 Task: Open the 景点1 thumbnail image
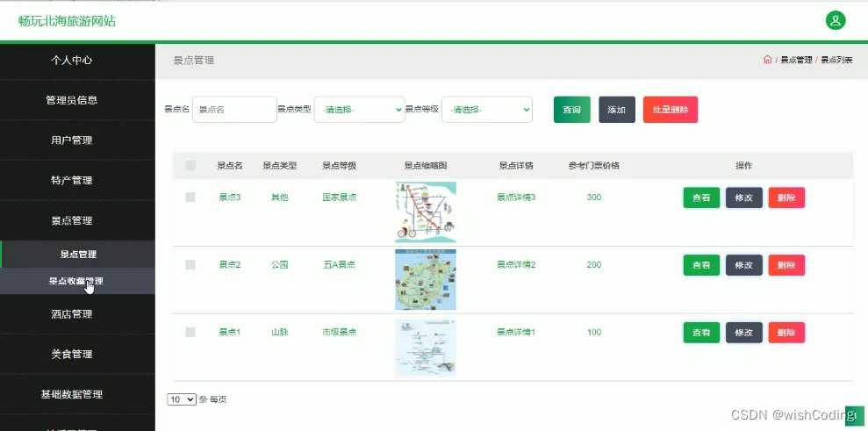click(x=426, y=348)
